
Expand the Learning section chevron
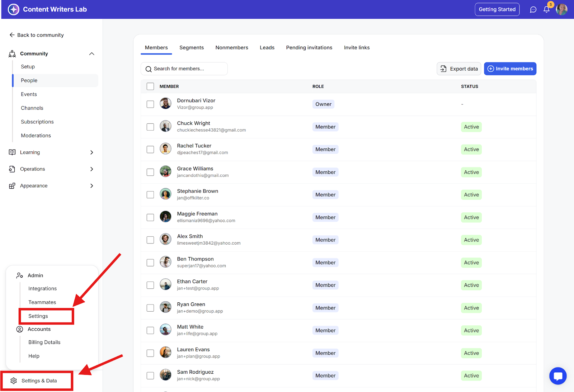(92, 152)
